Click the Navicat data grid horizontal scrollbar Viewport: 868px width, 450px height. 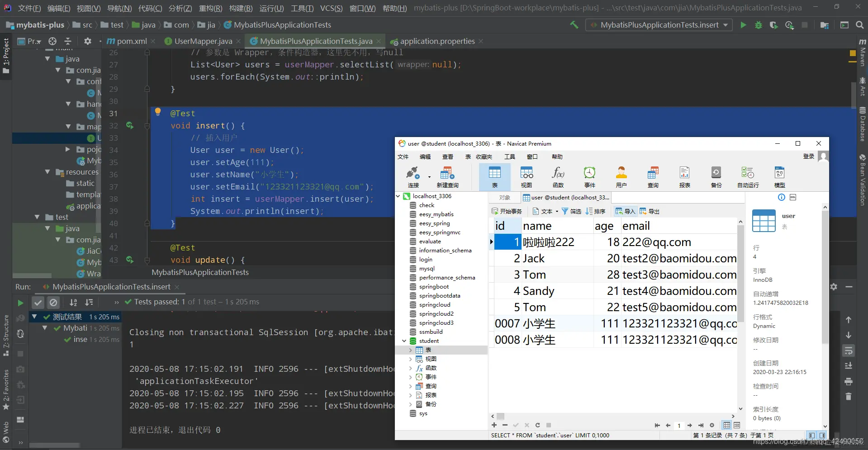(501, 416)
